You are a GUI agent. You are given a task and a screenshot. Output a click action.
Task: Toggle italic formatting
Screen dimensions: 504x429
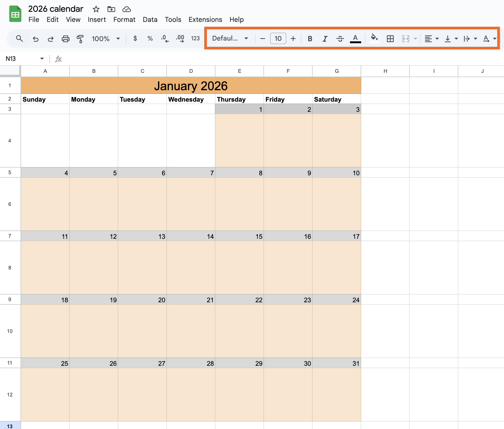pos(325,39)
